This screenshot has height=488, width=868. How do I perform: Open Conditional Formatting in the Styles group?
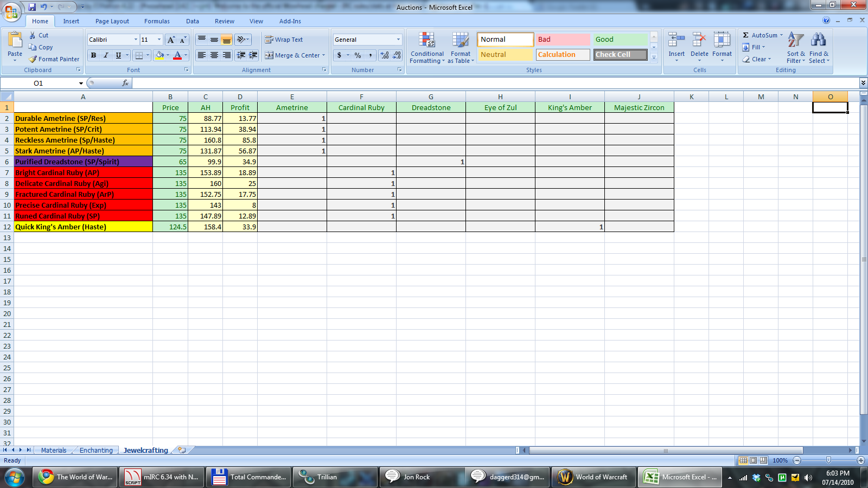(x=427, y=48)
